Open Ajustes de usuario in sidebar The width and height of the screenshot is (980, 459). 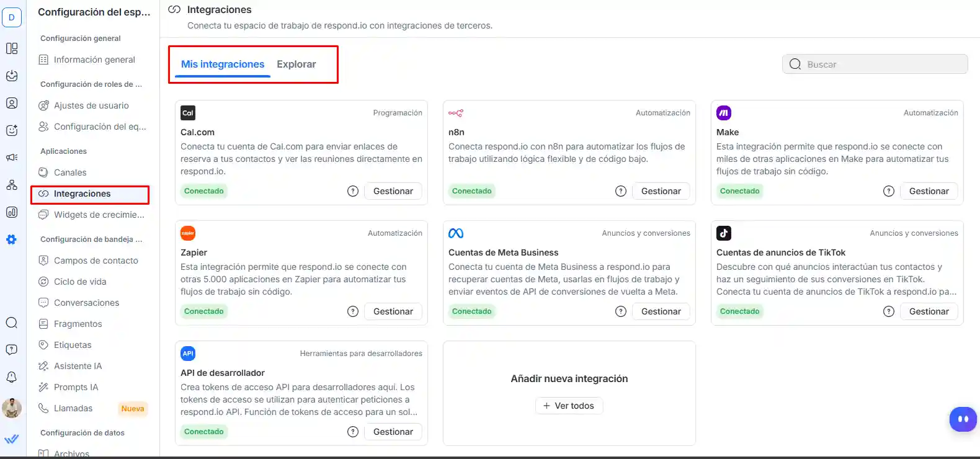pyautogui.click(x=90, y=105)
